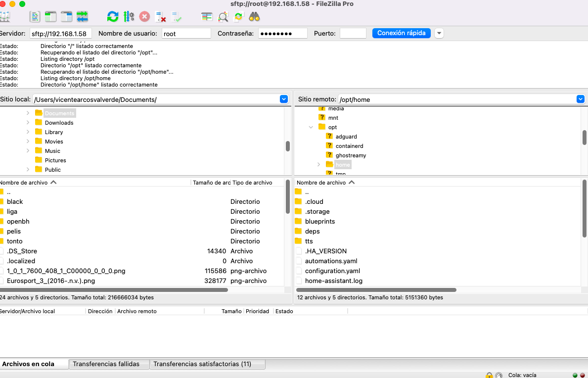Expand the Downloads folder in local tree
Viewport: 588px width, 378px height.
click(28, 123)
